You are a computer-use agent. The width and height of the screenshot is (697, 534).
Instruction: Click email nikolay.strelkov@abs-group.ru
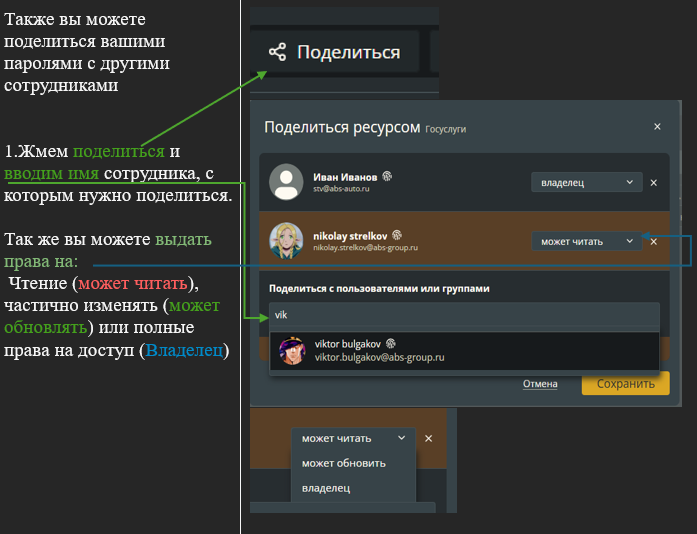tap(365, 247)
